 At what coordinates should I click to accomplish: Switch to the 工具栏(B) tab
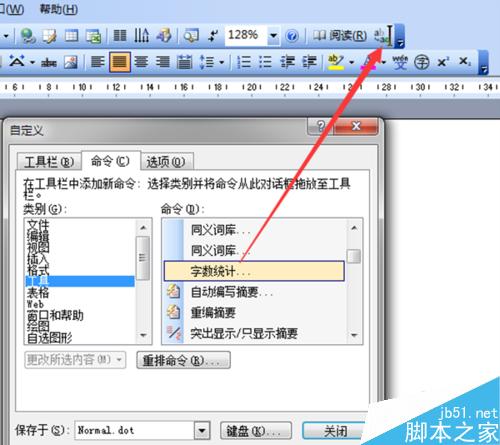(49, 162)
